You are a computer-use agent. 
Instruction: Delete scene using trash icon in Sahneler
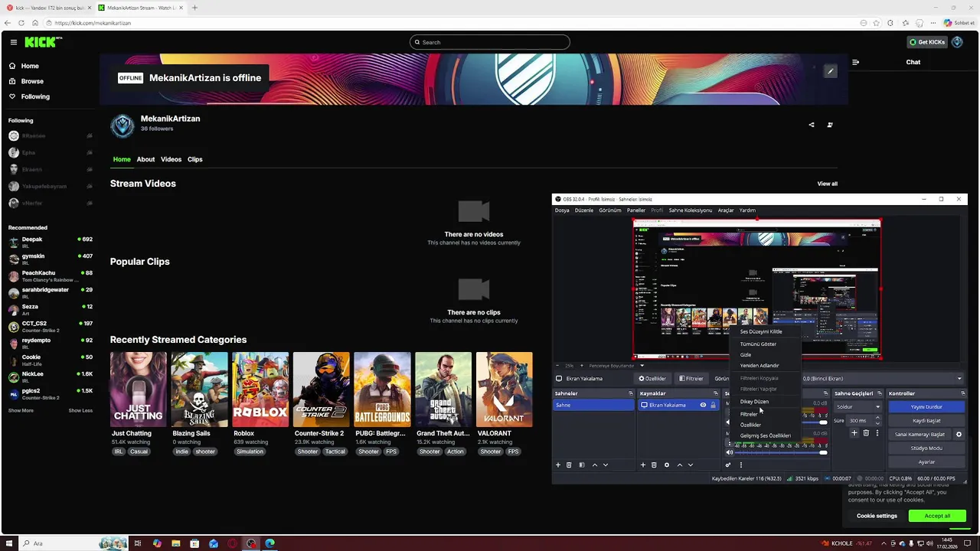point(569,465)
